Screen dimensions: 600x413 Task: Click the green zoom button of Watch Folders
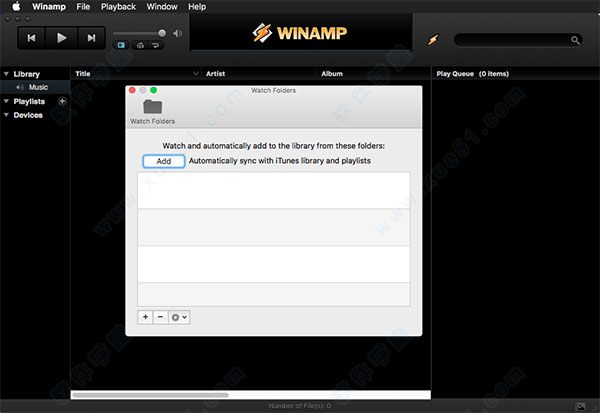click(x=153, y=90)
